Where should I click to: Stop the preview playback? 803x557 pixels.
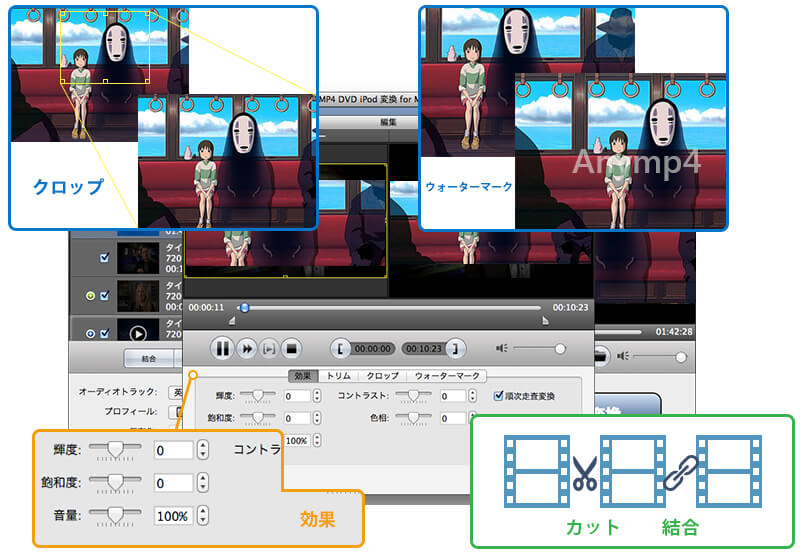pyautogui.click(x=291, y=349)
